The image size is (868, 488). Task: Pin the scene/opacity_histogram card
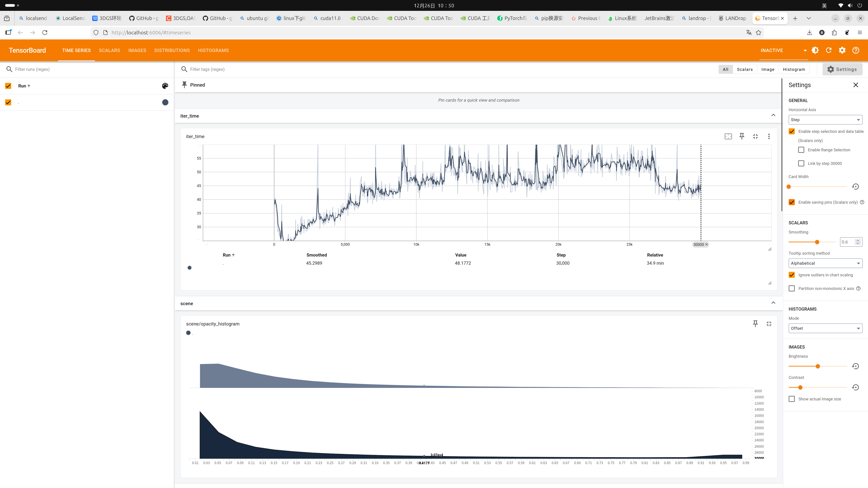point(755,323)
